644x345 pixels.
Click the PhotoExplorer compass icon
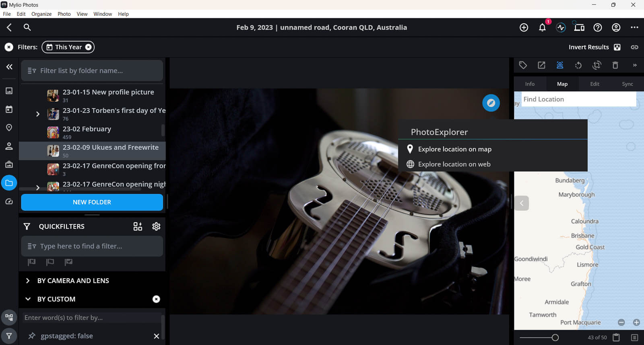pos(491,103)
